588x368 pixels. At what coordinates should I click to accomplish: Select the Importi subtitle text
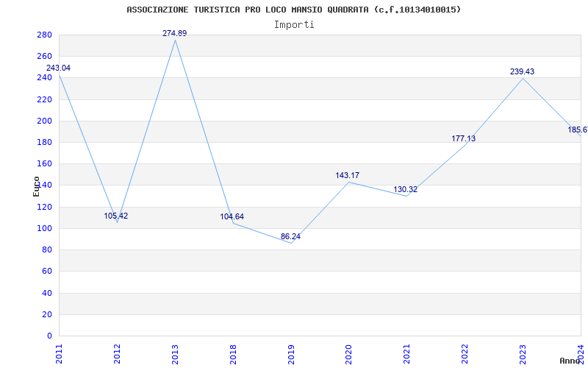pos(294,25)
